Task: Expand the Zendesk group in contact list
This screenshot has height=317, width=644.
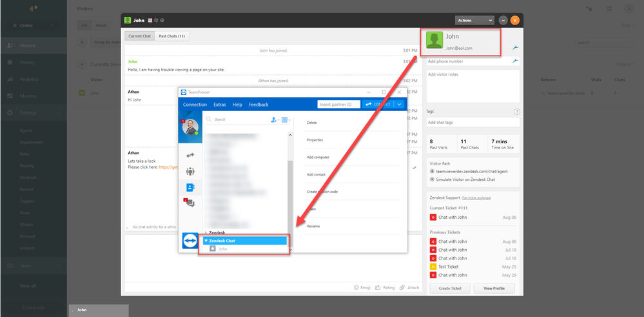Action: (x=206, y=232)
